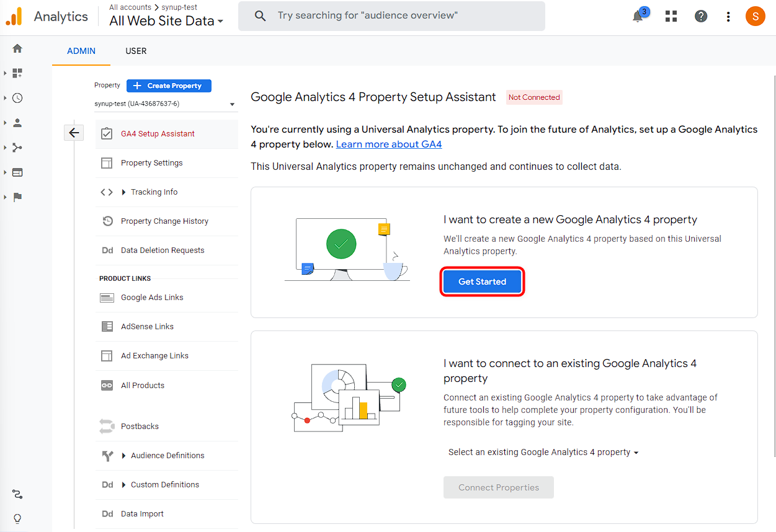This screenshot has width=776, height=532.
Task: Open Conversions flag icon in sidebar
Action: pyautogui.click(x=17, y=197)
